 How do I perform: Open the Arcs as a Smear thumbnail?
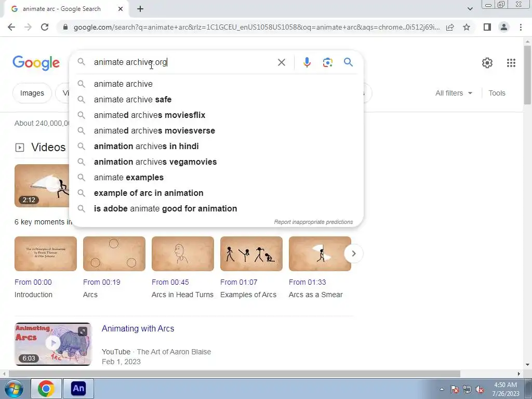pyautogui.click(x=320, y=254)
